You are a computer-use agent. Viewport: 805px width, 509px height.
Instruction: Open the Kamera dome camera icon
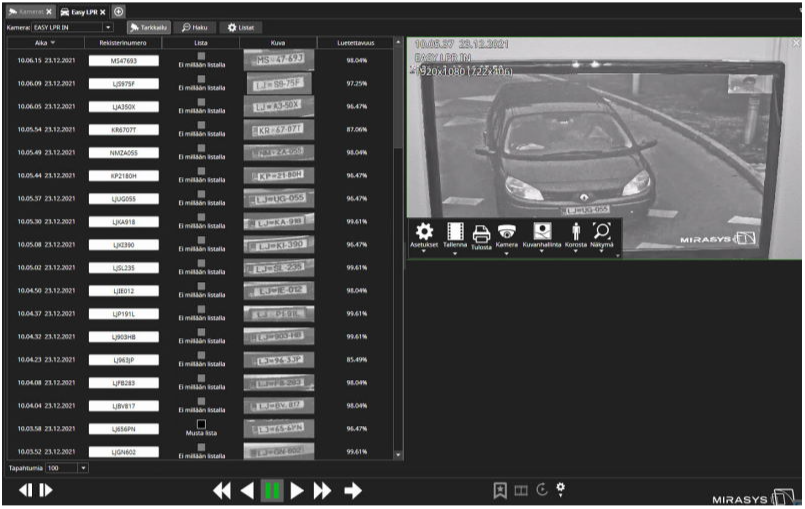point(507,232)
